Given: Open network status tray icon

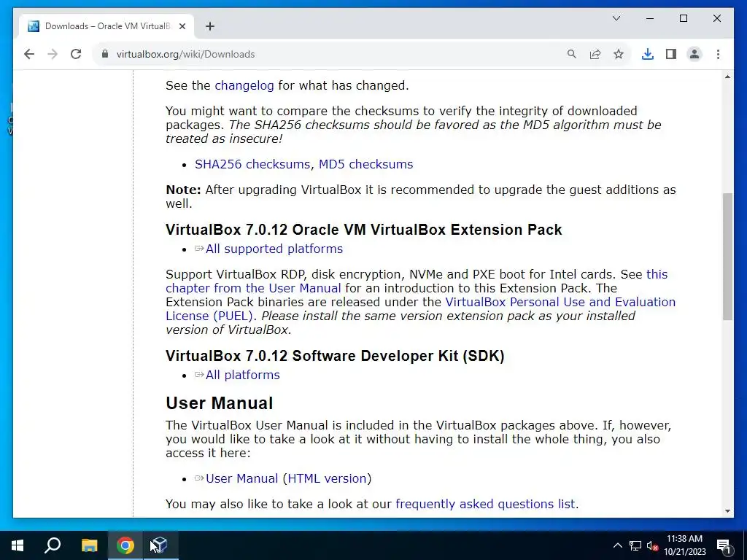Looking at the screenshot, I should 635,545.
